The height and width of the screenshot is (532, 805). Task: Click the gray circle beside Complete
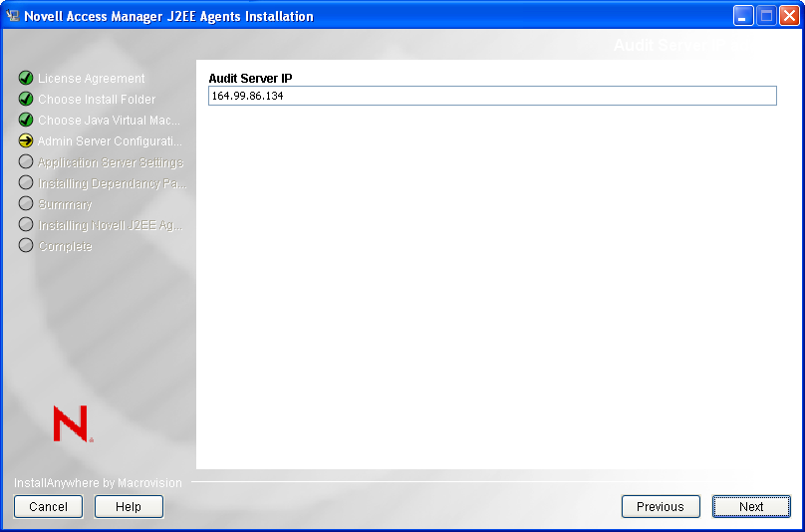click(26, 245)
